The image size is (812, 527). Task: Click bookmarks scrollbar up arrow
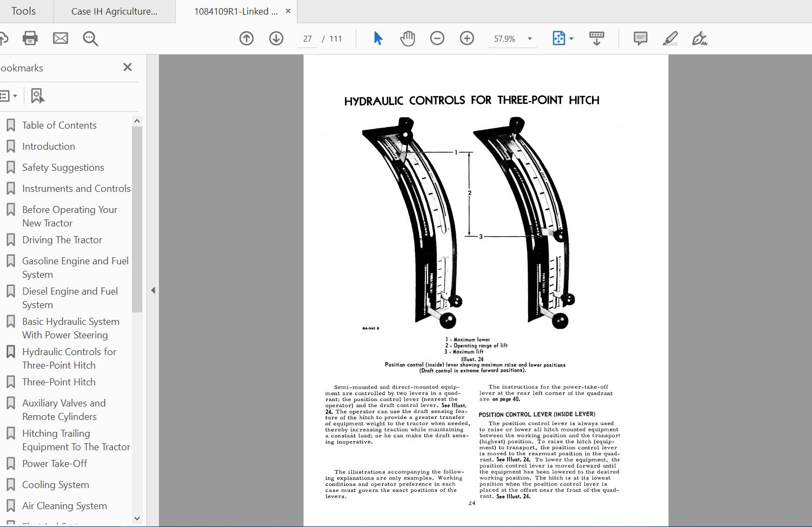pyautogui.click(x=137, y=121)
